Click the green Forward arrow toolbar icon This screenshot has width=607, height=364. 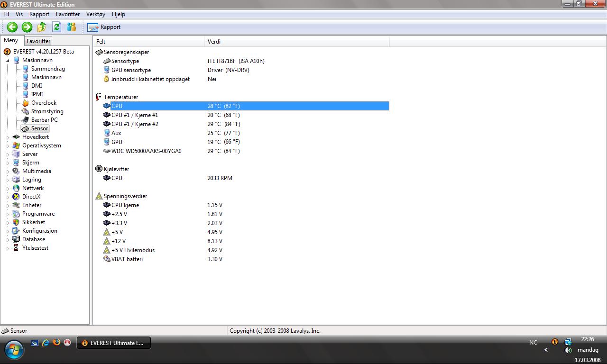click(x=27, y=27)
